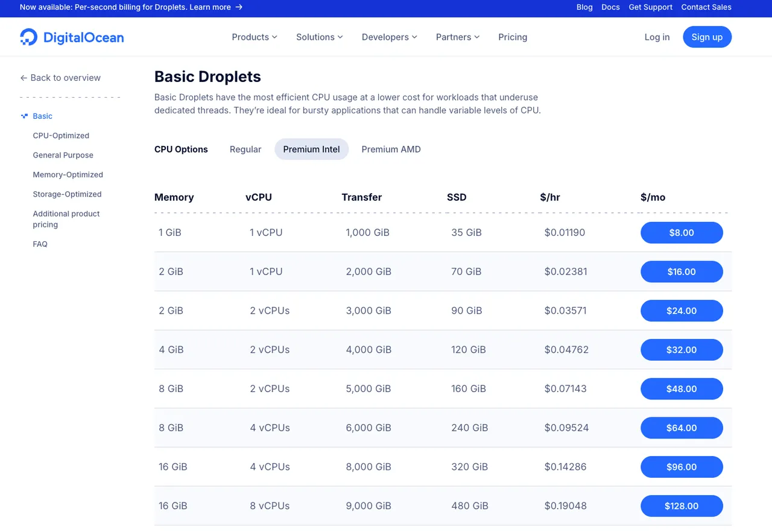Open the Docs link in top bar
The width and height of the screenshot is (772, 532).
click(610, 7)
